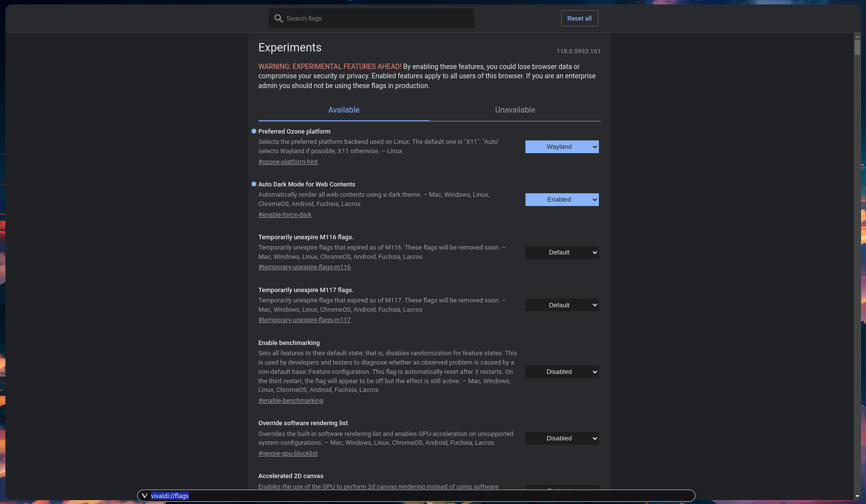Open Override software rendering list dropdown
866x504 pixels.
click(562, 438)
